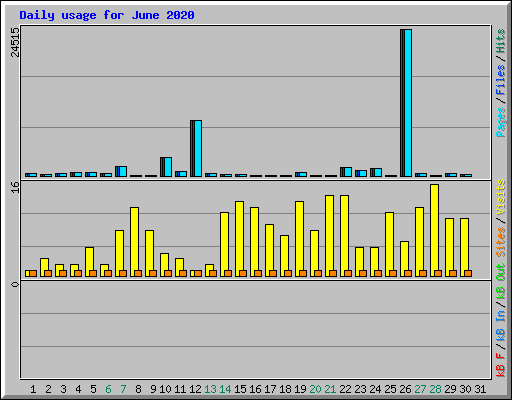Click the yellow visits bar for day 22

tap(344, 236)
